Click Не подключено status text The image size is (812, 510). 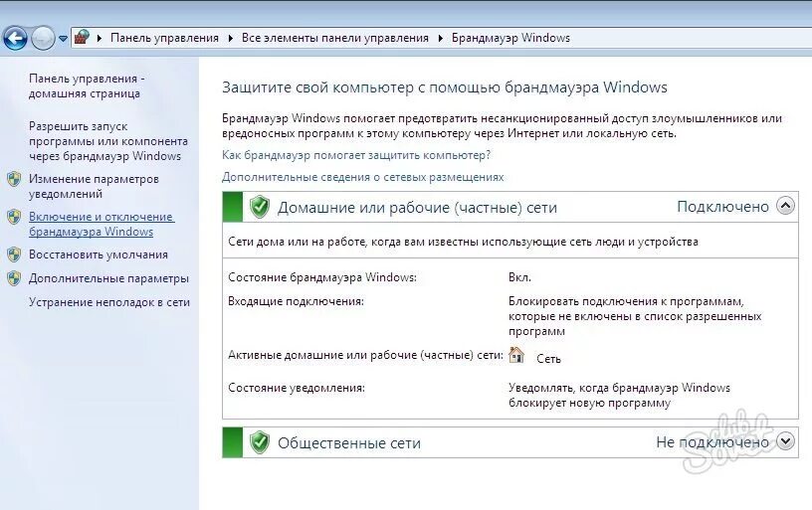click(x=712, y=442)
